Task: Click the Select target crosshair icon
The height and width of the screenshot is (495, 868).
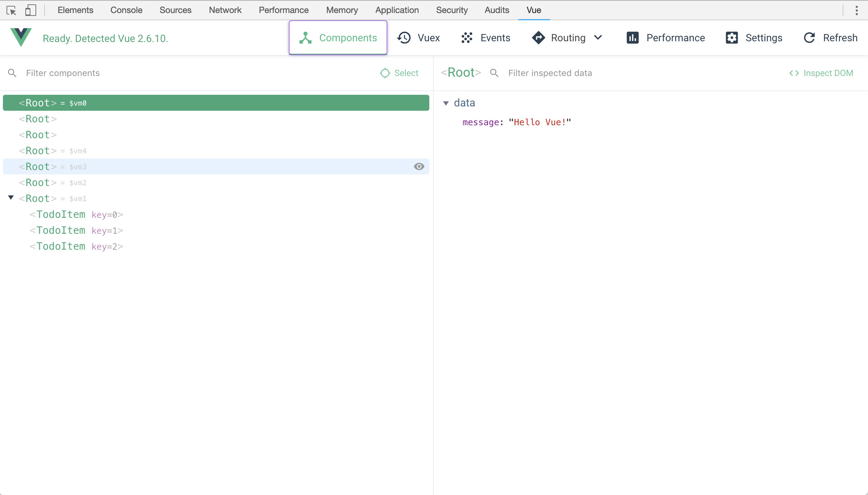Action: [385, 73]
